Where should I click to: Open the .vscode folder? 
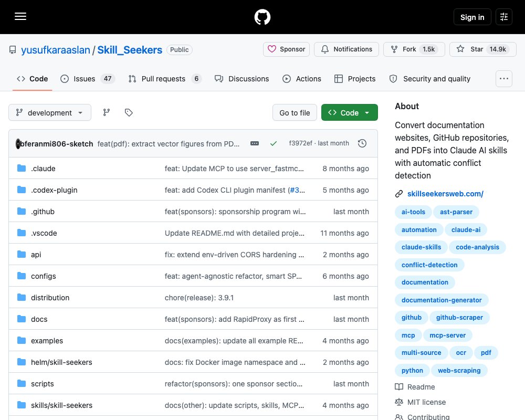(44, 233)
